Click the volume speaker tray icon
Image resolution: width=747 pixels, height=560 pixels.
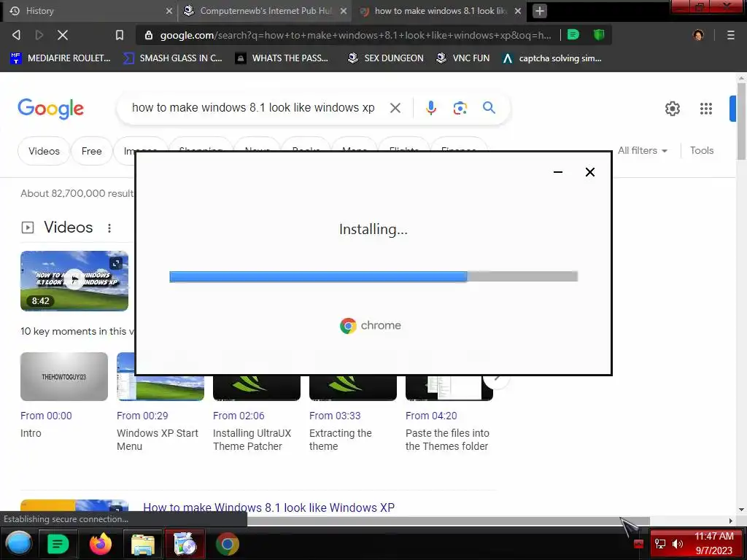click(677, 544)
